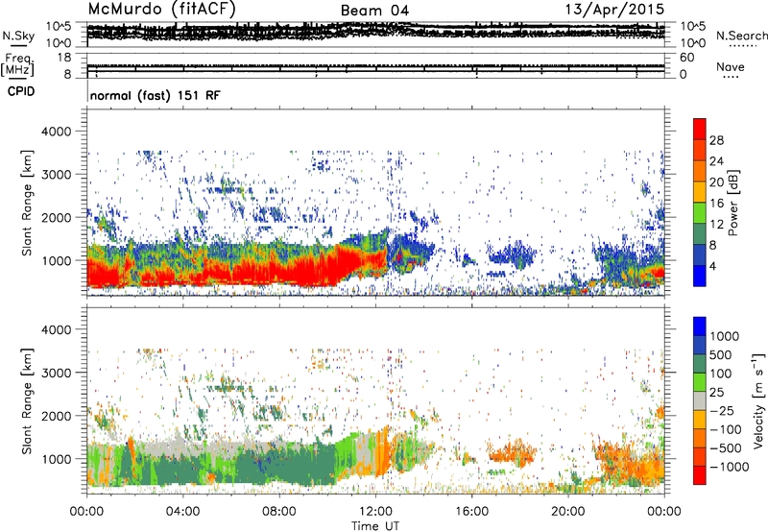
Task: Click the "4000" label on power panel axis
Action: (57, 132)
